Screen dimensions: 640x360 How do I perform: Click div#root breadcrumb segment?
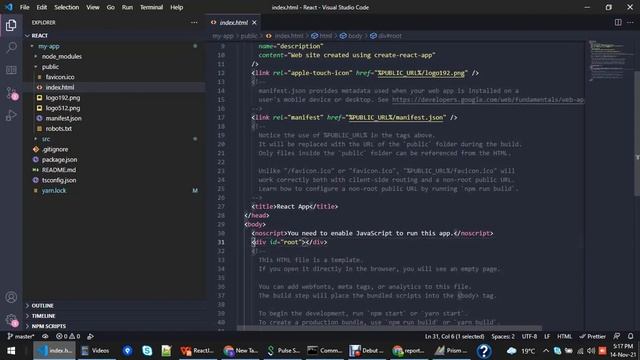386,36
